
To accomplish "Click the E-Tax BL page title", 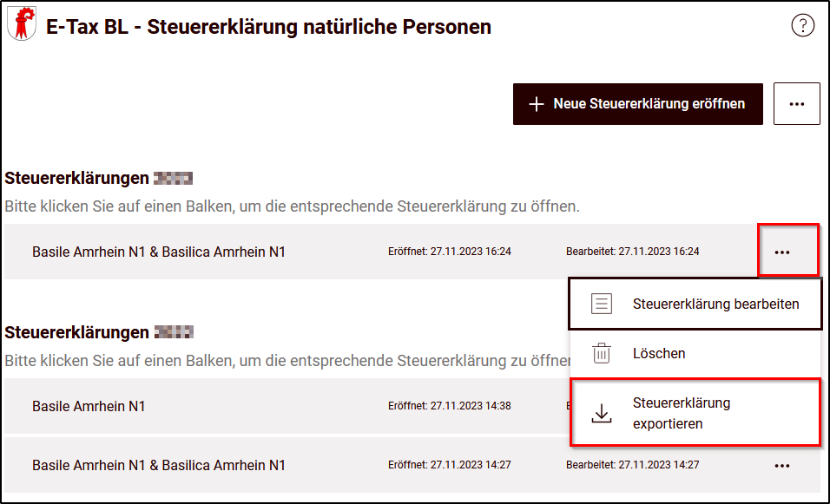I will click(x=268, y=27).
